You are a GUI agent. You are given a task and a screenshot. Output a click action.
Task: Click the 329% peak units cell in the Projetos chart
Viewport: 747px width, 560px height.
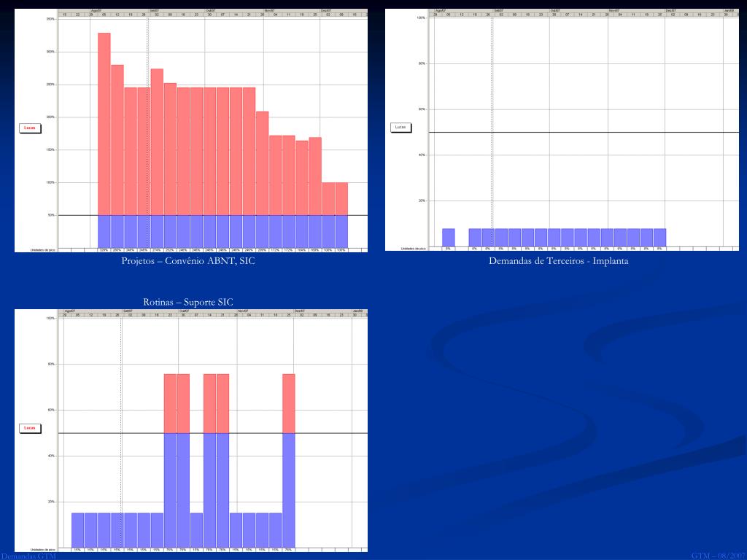click(104, 249)
